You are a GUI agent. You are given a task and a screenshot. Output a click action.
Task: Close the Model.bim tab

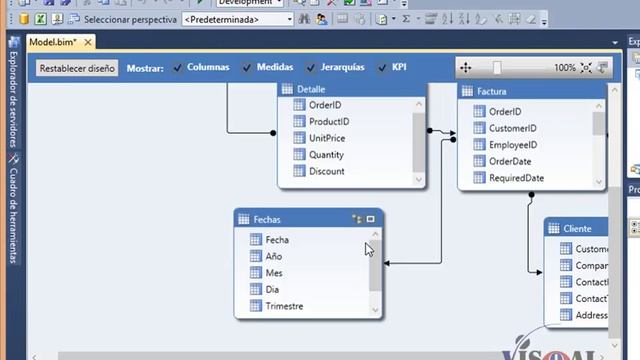88,42
